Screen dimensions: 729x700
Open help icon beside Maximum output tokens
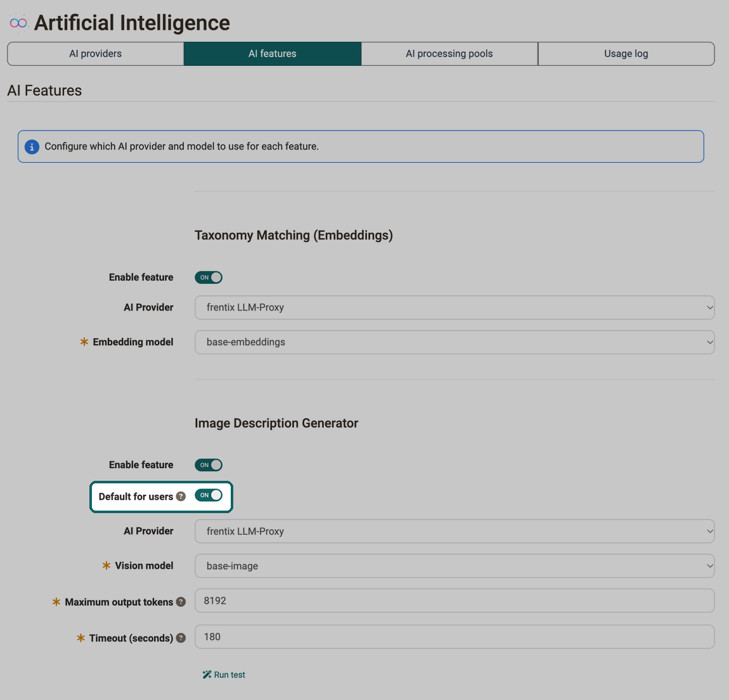point(181,602)
